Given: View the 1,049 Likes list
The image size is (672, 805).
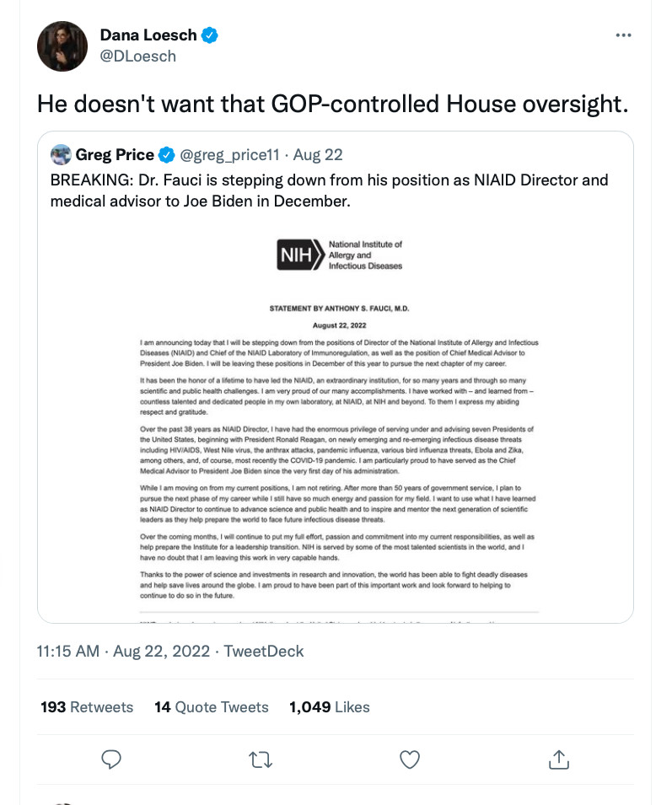Looking at the screenshot, I should 329,707.
